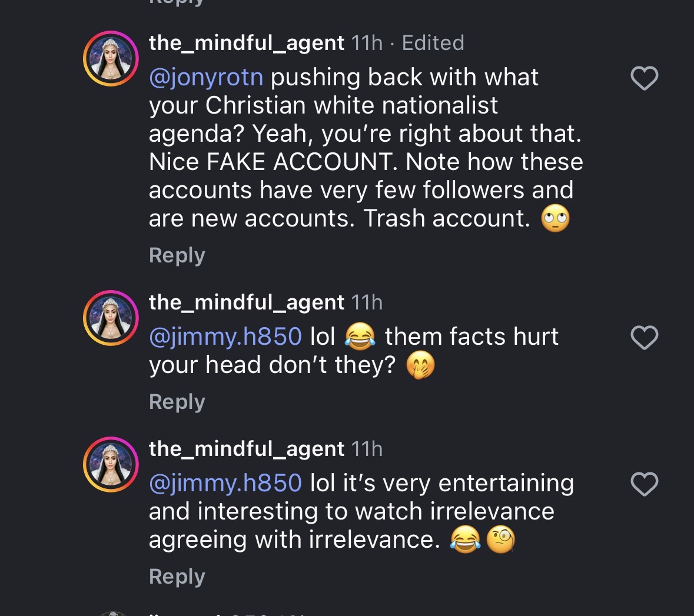The image size is (694, 616).
Task: Like the "them facts hurt" comment
Action: (644, 338)
